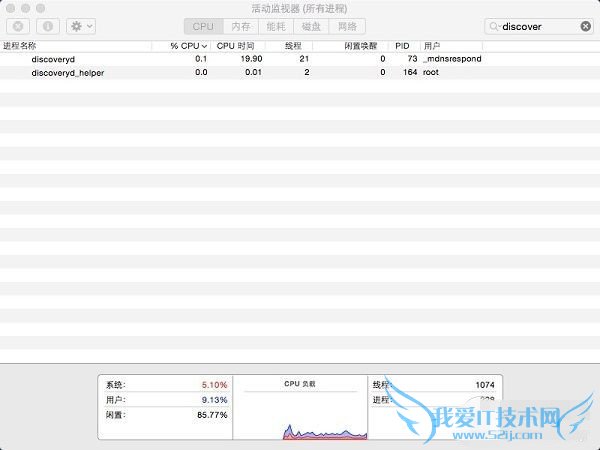The image size is (600, 450).
Task: Sort by PID column header
Action: click(x=404, y=46)
